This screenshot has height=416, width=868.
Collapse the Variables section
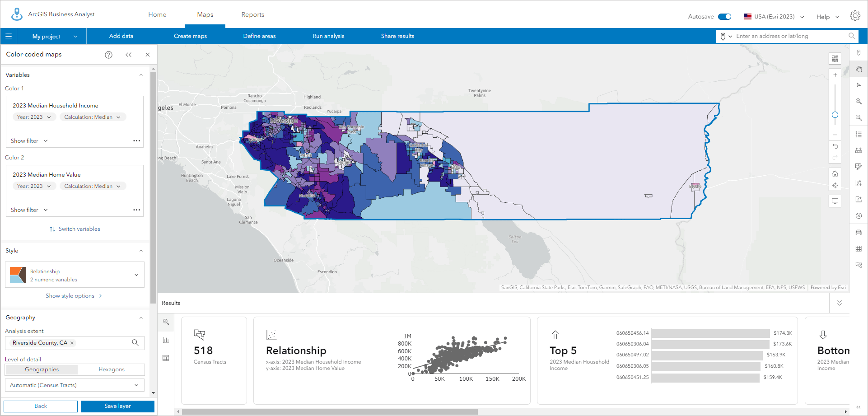140,75
